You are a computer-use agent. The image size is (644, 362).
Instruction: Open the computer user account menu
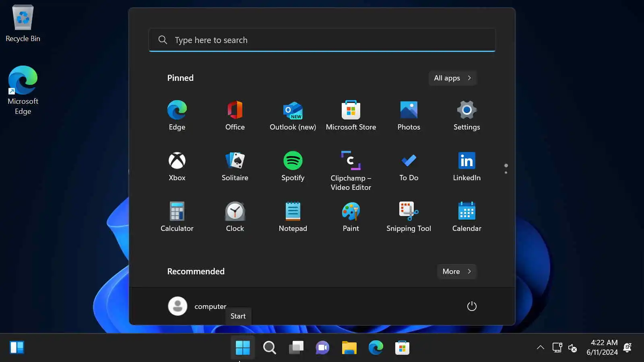tap(197, 306)
